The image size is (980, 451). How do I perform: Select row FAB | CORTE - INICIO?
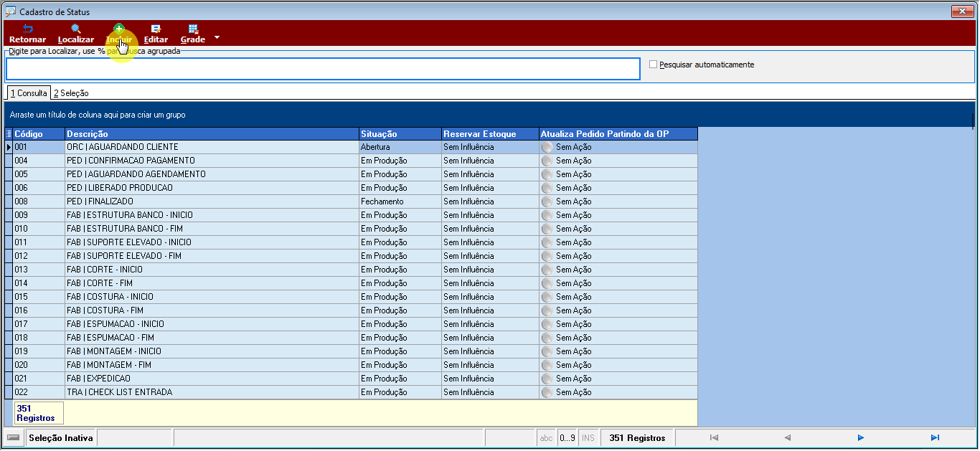[x=351, y=270]
